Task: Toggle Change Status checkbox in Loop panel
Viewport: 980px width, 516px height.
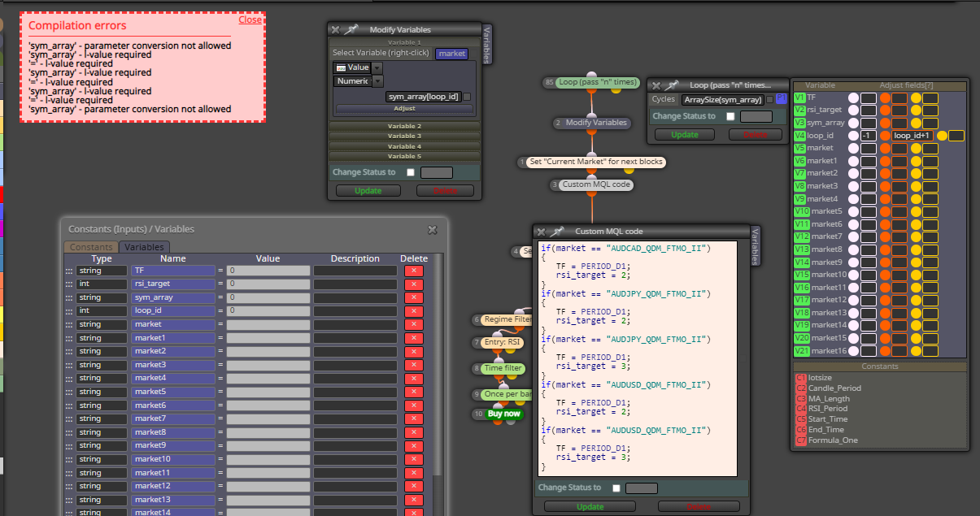Action: [730, 116]
